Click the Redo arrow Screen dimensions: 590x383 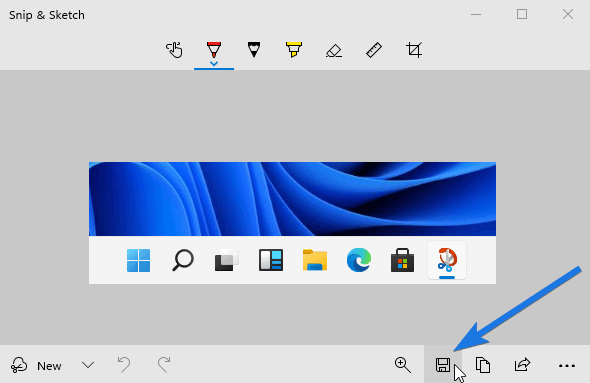pyautogui.click(x=164, y=365)
